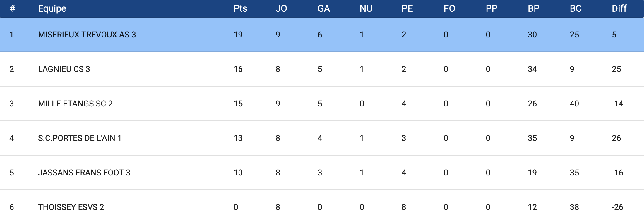
Task: Click the JO column header
Action: point(281,8)
